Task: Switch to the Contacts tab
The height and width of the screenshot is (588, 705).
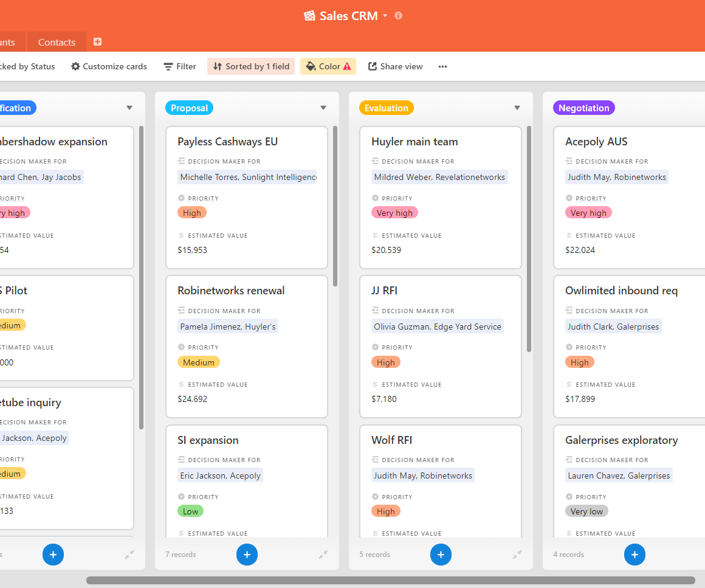Action: click(x=57, y=42)
